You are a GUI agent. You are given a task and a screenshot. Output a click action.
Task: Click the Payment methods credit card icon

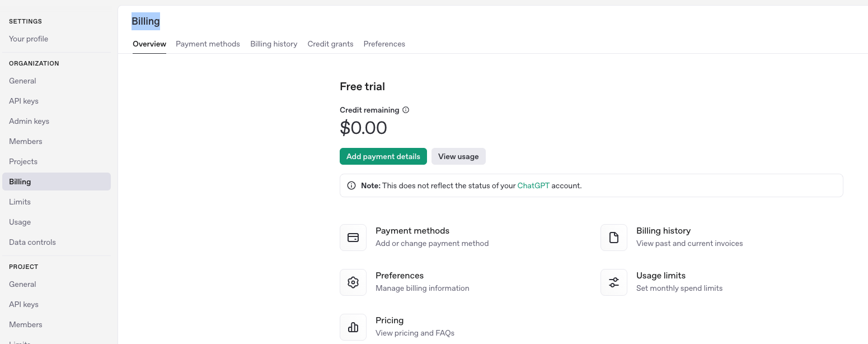(353, 238)
